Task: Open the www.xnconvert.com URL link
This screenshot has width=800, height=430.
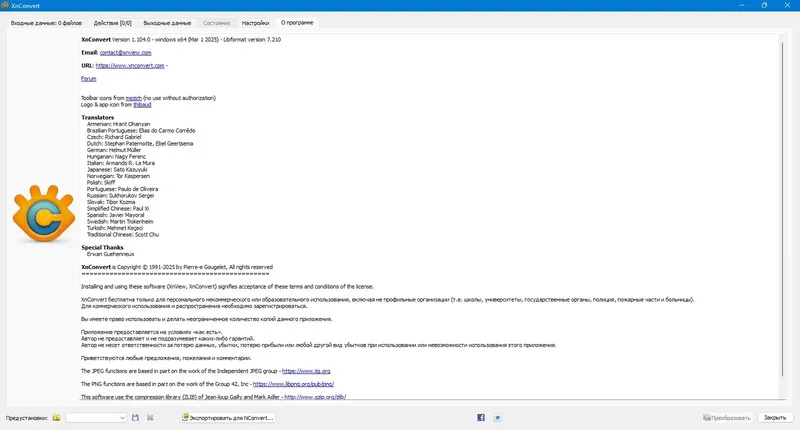Action: coord(130,66)
